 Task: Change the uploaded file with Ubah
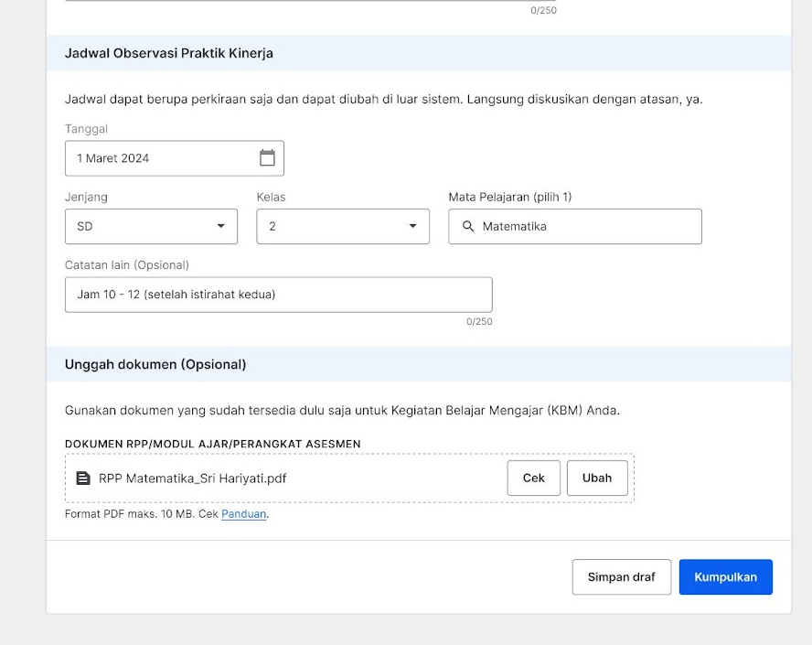click(x=597, y=478)
